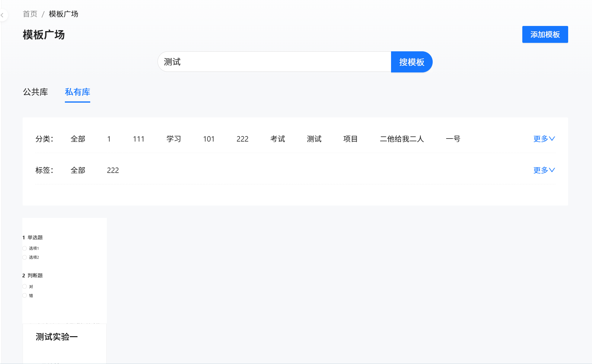Filter category by 学习
The width and height of the screenshot is (592, 364).
tap(174, 139)
